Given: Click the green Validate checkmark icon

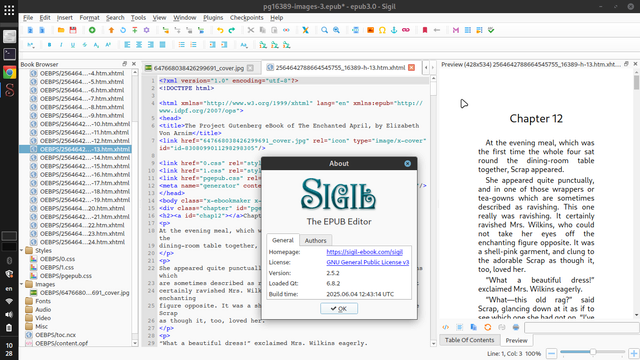Looking at the screenshot, I should point(491,30).
